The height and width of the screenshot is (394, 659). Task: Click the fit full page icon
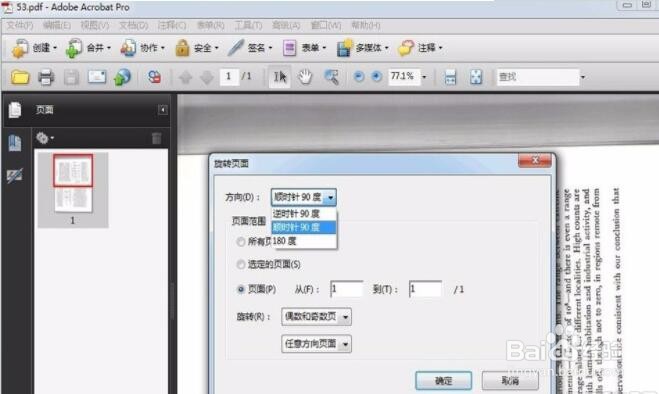[x=476, y=77]
